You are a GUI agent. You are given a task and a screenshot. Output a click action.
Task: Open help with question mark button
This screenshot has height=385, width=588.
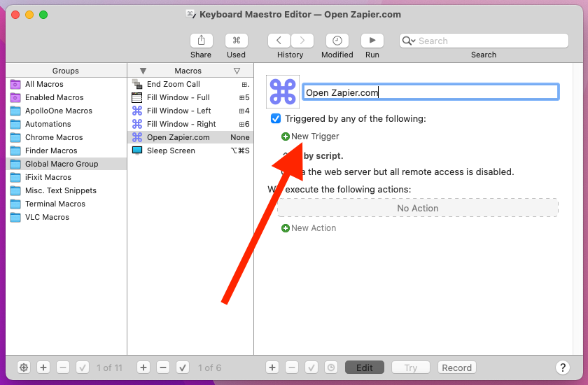point(563,367)
